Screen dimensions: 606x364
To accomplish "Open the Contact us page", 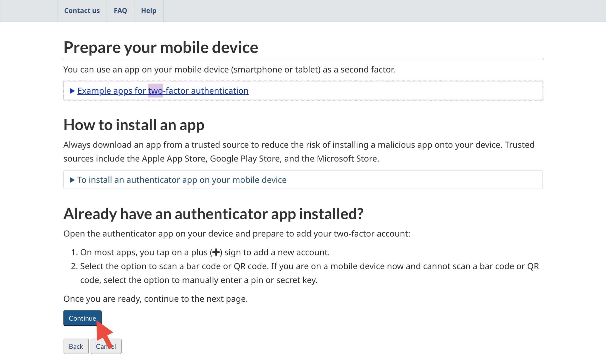I will tap(82, 10).
